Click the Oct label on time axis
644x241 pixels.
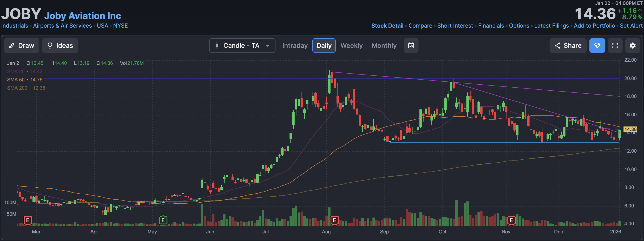click(x=442, y=232)
